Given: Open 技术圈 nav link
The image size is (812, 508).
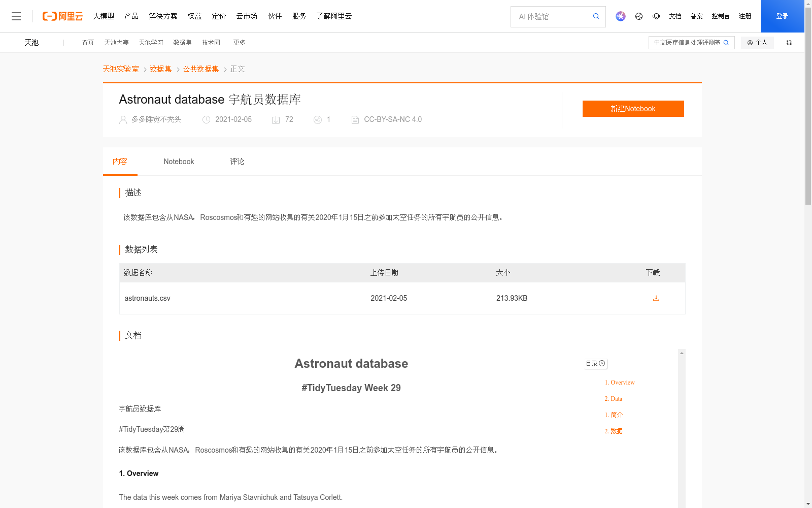Looking at the screenshot, I should click(x=211, y=43).
